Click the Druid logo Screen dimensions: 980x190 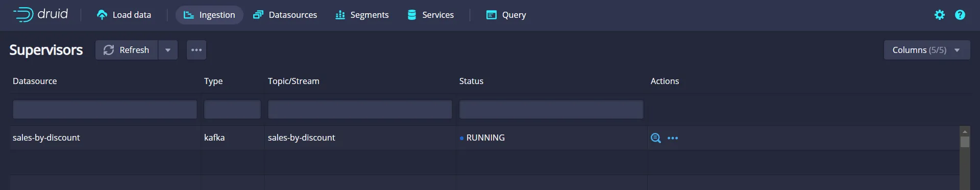click(x=40, y=14)
